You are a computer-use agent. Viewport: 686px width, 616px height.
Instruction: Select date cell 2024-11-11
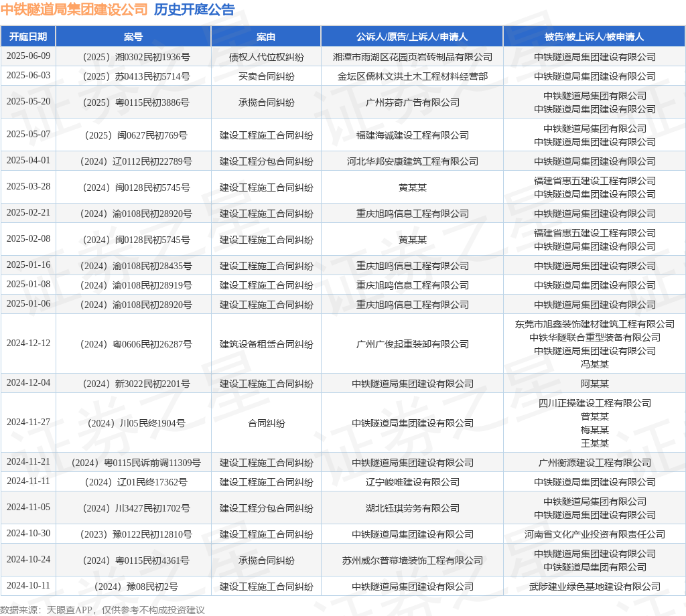(28, 481)
